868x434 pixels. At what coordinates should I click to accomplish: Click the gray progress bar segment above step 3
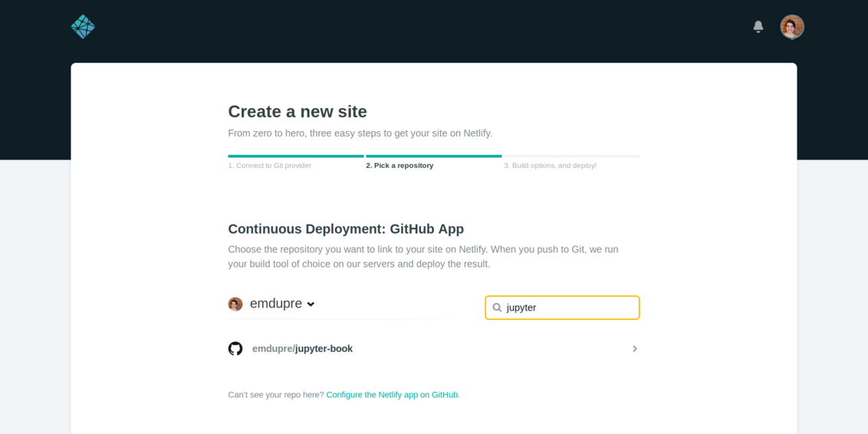click(571, 156)
